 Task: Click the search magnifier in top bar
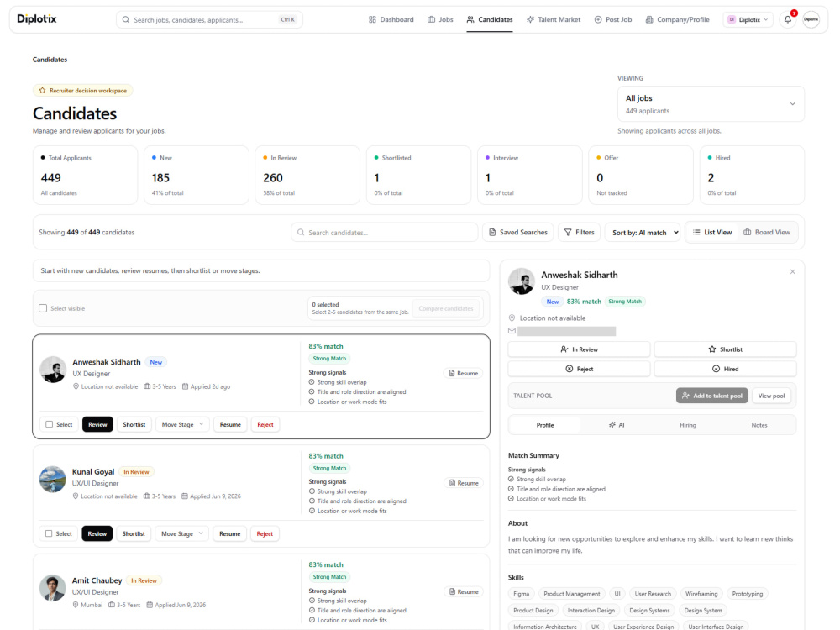125,20
